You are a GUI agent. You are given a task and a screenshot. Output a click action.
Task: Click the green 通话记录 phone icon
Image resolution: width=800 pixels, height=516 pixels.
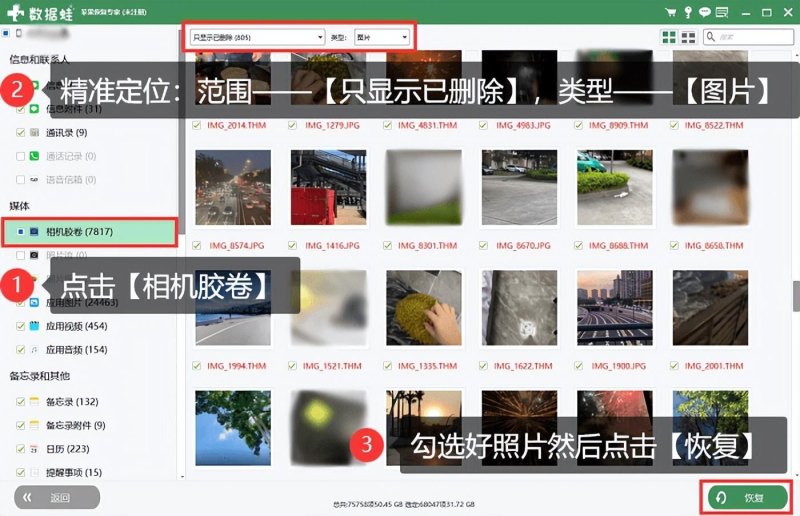(34, 156)
